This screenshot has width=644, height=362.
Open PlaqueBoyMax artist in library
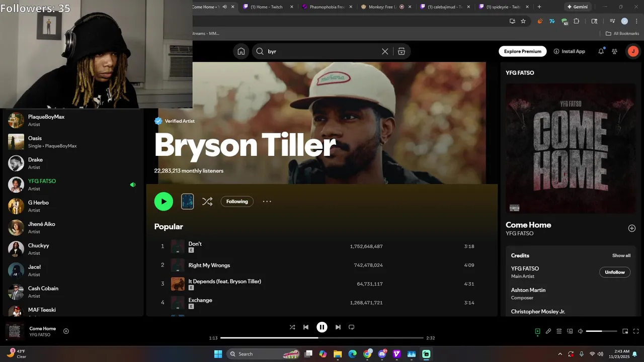pyautogui.click(x=73, y=120)
